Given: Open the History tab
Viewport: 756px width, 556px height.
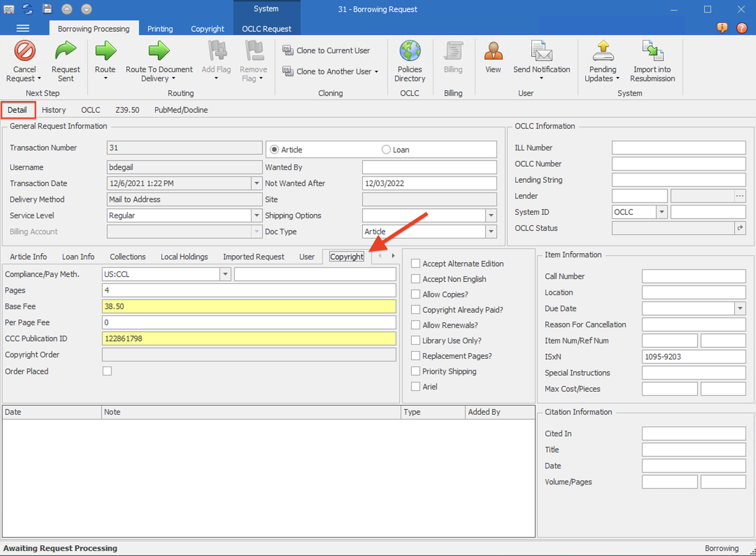Looking at the screenshot, I should (x=54, y=109).
